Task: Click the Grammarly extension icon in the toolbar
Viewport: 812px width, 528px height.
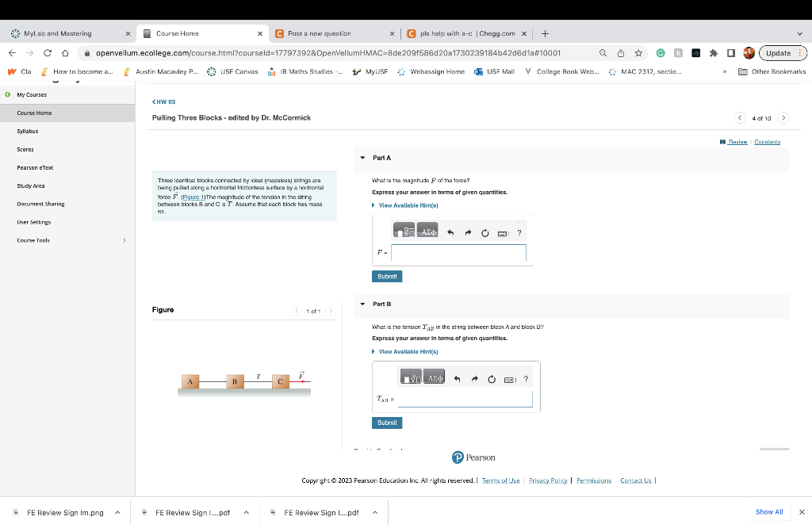Action: pos(660,52)
